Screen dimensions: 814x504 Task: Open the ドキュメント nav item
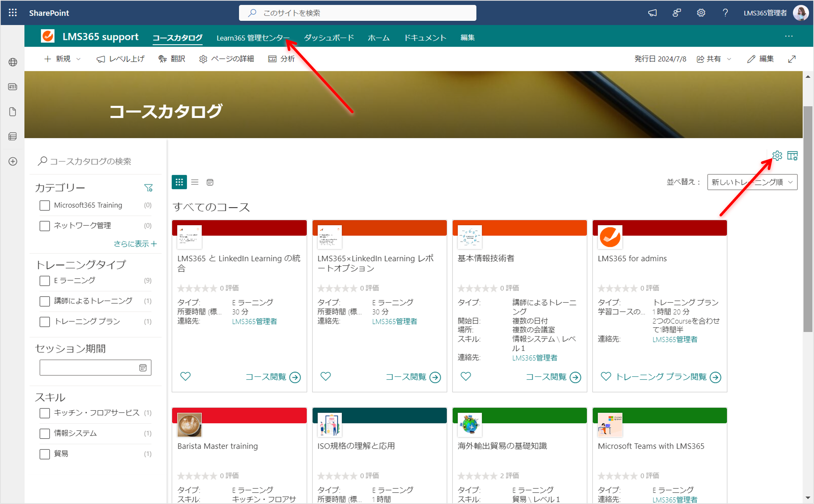click(425, 38)
